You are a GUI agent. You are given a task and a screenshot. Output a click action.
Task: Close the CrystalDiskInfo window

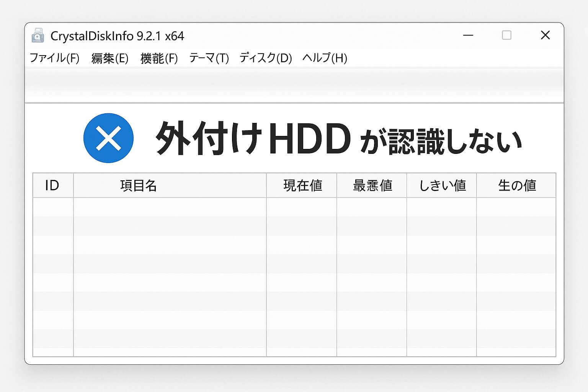point(545,35)
